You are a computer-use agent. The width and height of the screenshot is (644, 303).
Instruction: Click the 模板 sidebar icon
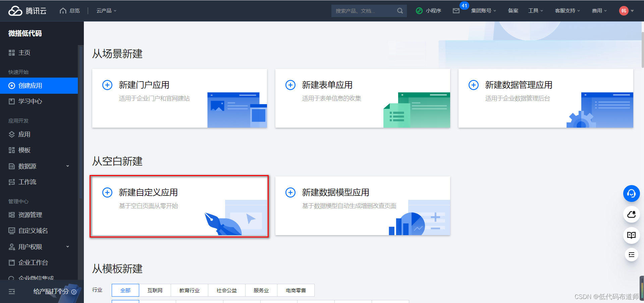tap(12, 150)
